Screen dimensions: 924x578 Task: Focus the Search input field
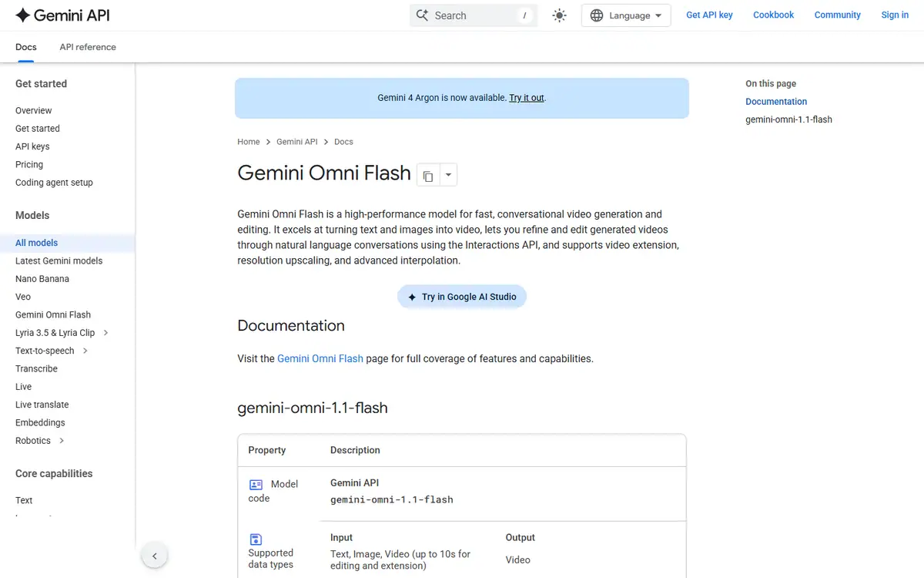(x=474, y=15)
